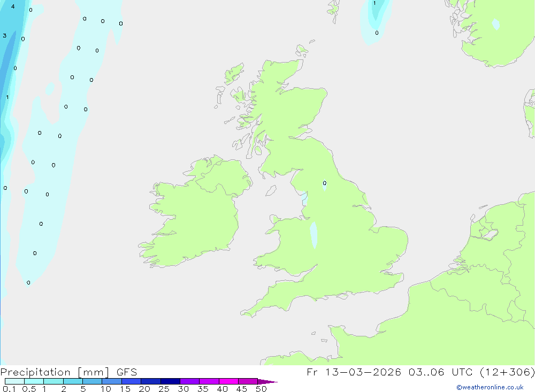Select the 2–5 mm legend color swatch
The width and height of the screenshot is (535, 392).
[x=73, y=381]
